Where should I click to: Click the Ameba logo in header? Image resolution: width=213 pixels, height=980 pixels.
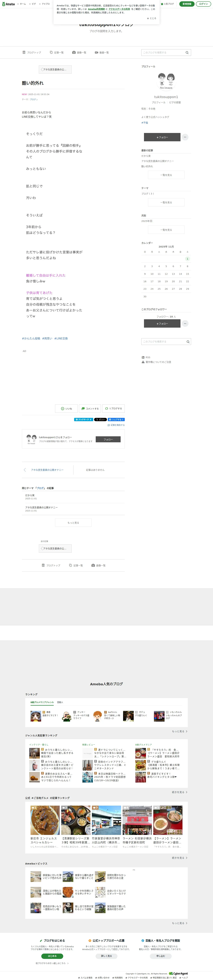pyautogui.click(x=8, y=4)
